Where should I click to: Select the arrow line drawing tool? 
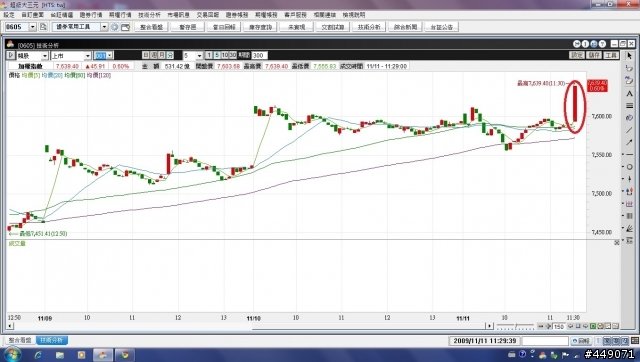click(x=629, y=142)
